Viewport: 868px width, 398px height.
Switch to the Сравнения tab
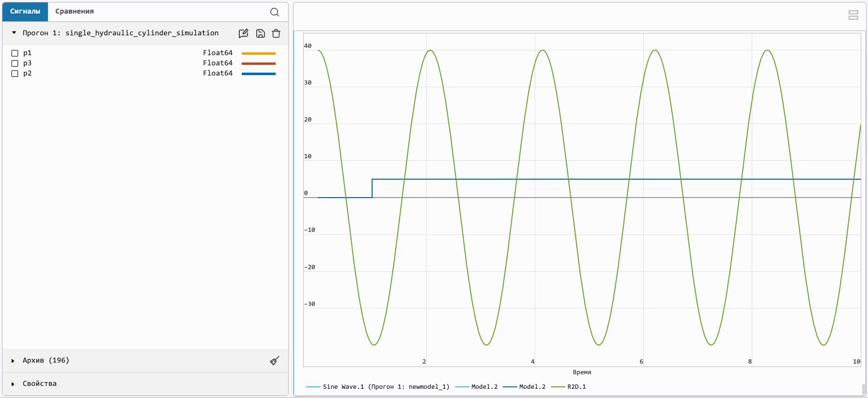point(75,11)
